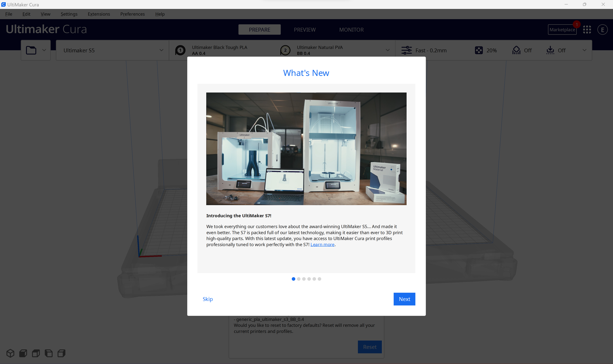Image resolution: width=613 pixels, height=364 pixels.
Task: Switch to the MONITOR stage
Action: [351, 30]
